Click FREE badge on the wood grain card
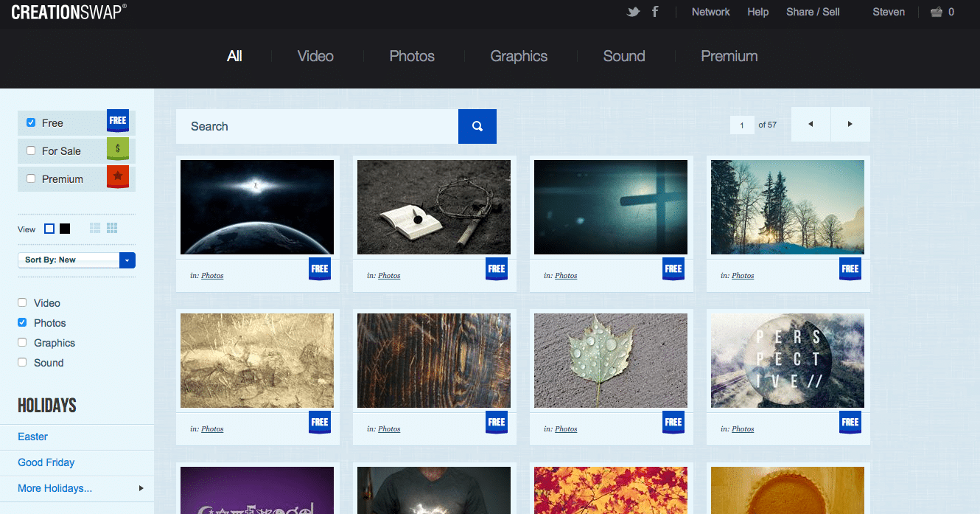980x514 pixels. (497, 423)
